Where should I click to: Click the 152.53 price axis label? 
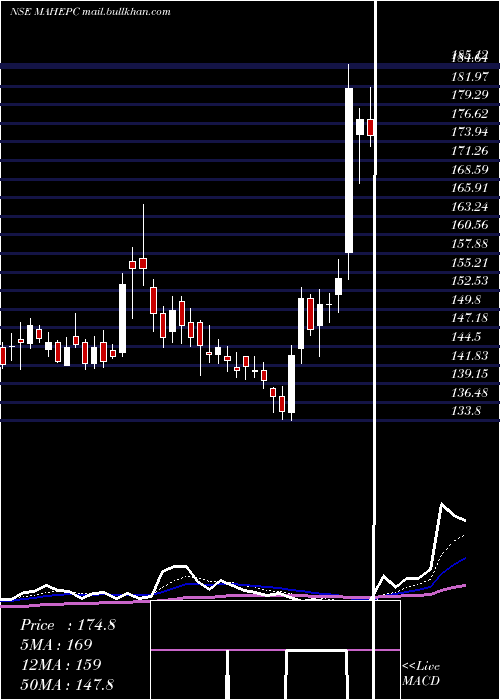pyautogui.click(x=469, y=281)
